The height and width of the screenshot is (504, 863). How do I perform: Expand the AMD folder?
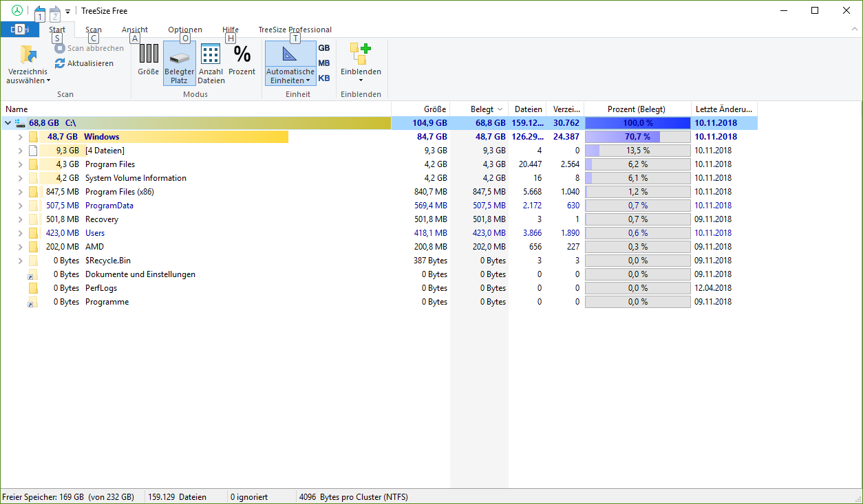click(20, 247)
